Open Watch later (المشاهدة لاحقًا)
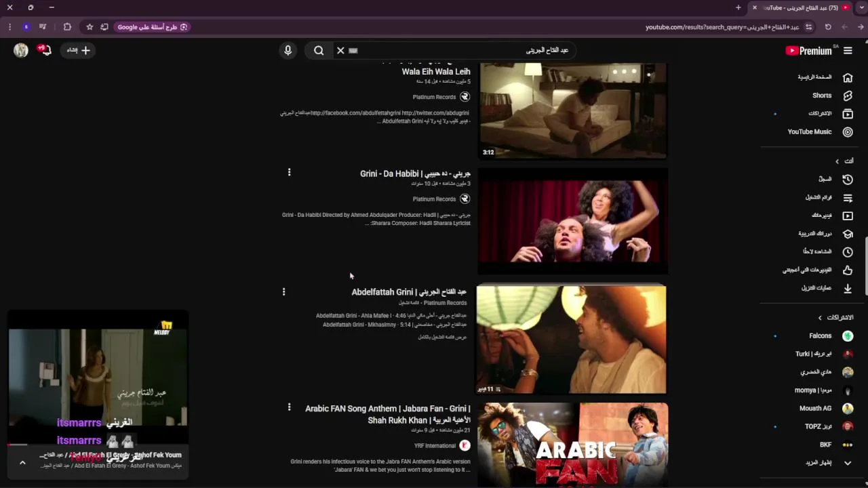Viewport: 868px width, 488px height. [x=827, y=252]
